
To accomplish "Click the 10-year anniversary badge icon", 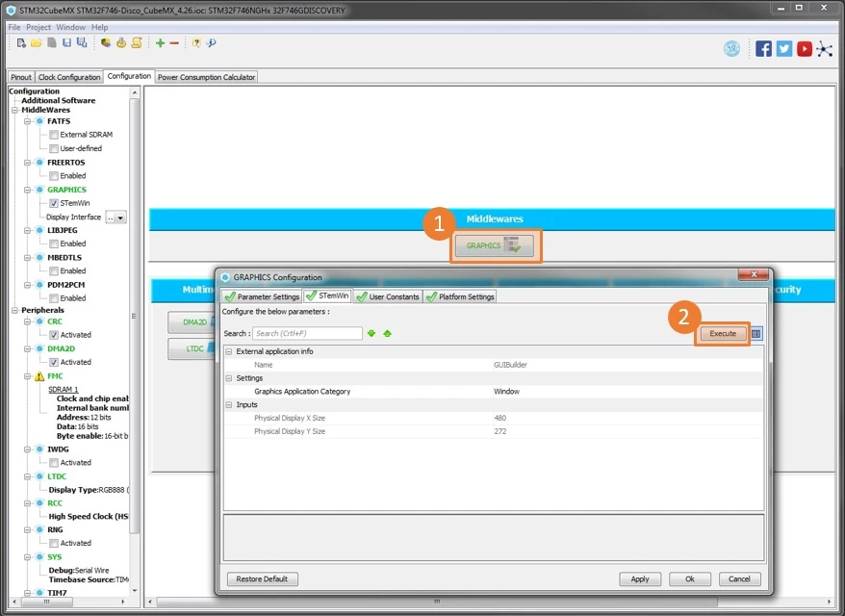I will tap(731, 49).
